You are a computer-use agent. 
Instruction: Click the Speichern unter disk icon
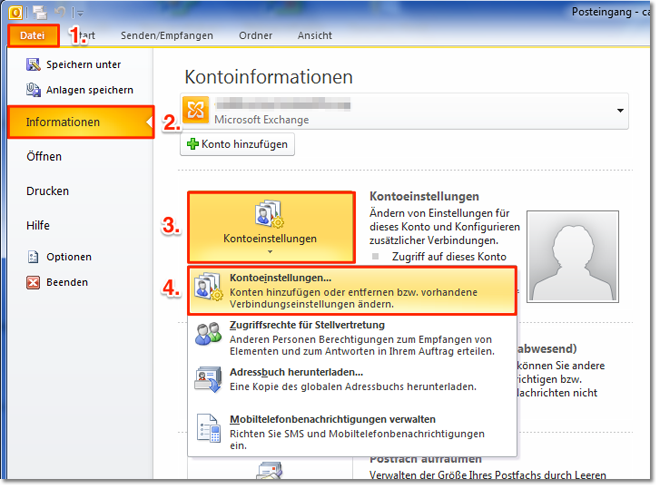click(33, 64)
